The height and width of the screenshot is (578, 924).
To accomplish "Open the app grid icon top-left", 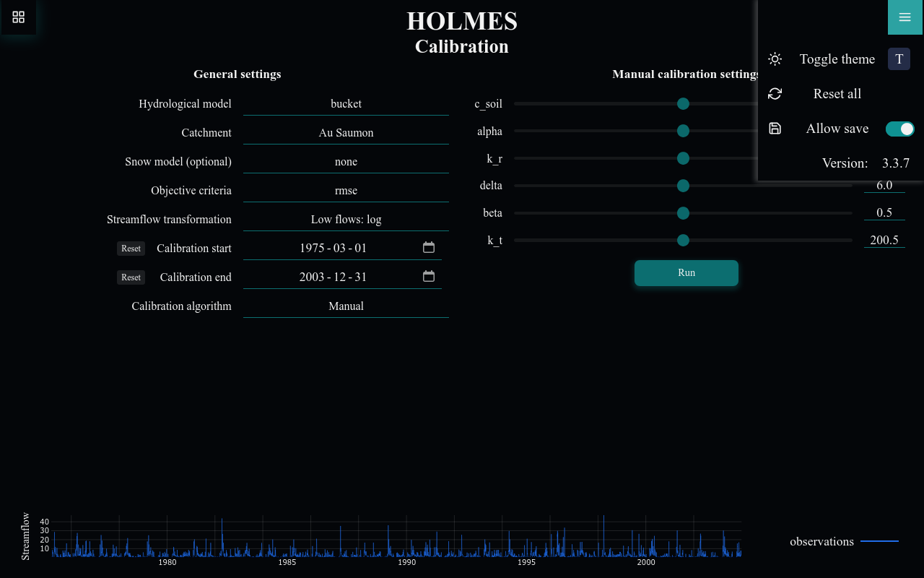I will point(18,17).
